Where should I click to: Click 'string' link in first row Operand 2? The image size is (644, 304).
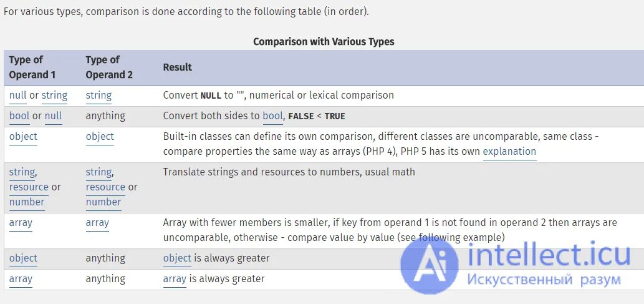[99, 96]
